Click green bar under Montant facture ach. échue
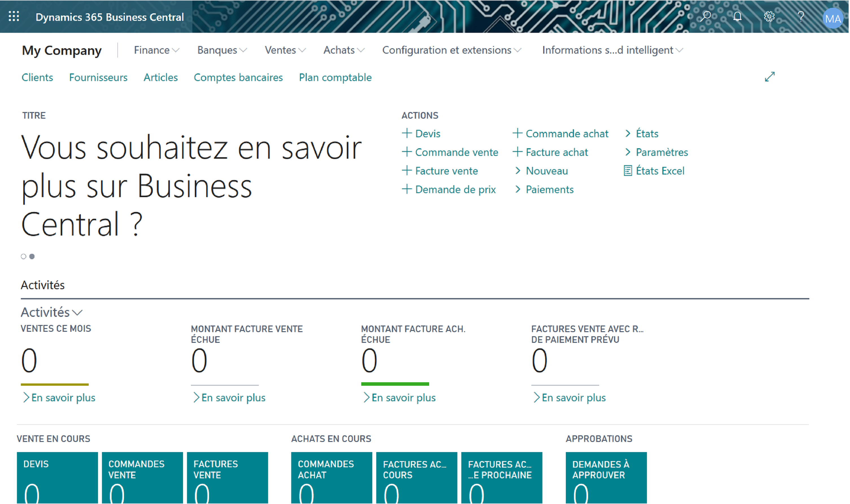The width and height of the screenshot is (850, 504). [395, 384]
